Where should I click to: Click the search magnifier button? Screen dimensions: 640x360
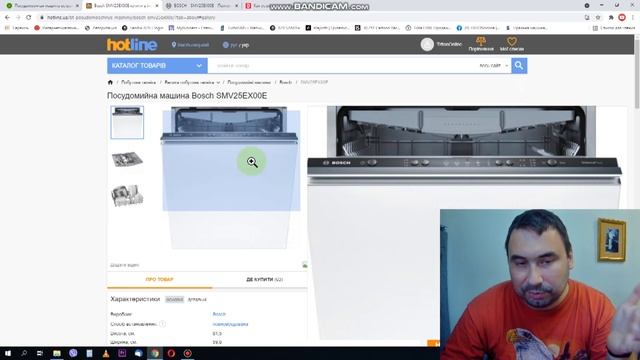coord(519,65)
